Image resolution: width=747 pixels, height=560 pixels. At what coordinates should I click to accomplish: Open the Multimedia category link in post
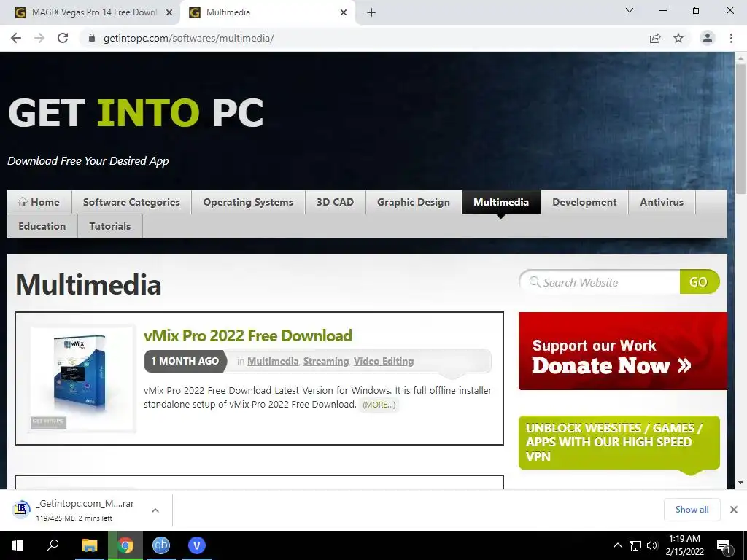[273, 361]
